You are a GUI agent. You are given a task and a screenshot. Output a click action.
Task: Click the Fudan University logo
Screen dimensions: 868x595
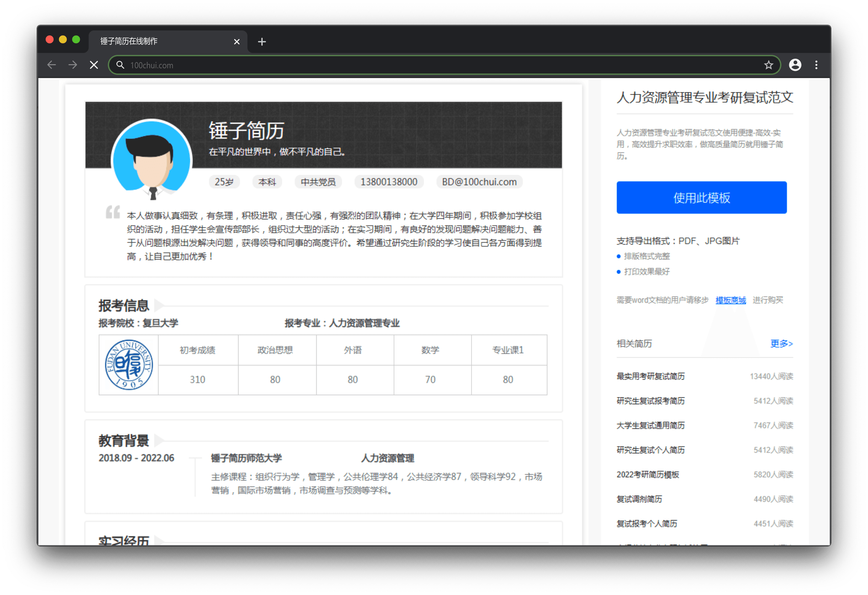pos(129,365)
